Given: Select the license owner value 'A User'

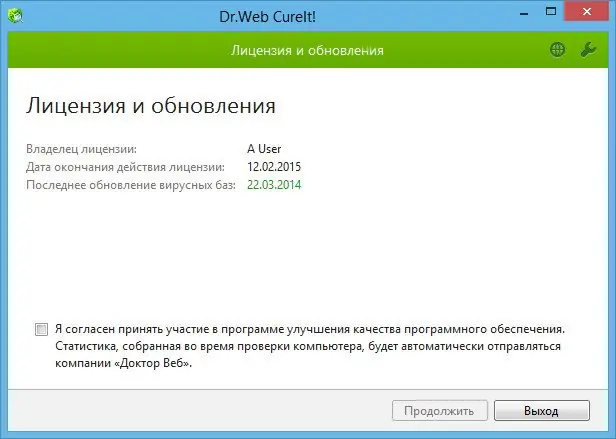Looking at the screenshot, I should (x=264, y=149).
